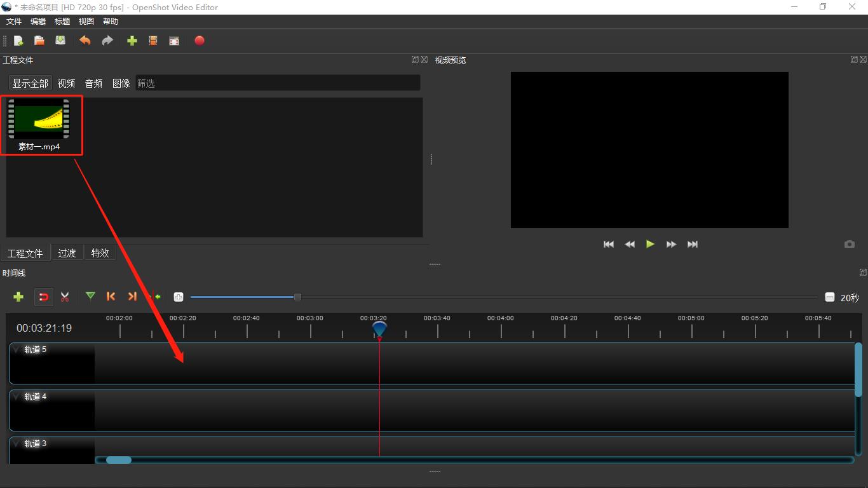Add a marker with the green triangle
This screenshot has width=868, height=488.
(90, 296)
